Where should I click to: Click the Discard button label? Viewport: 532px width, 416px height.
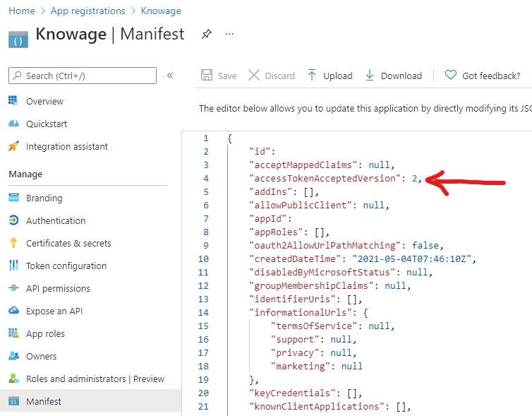[x=279, y=76]
